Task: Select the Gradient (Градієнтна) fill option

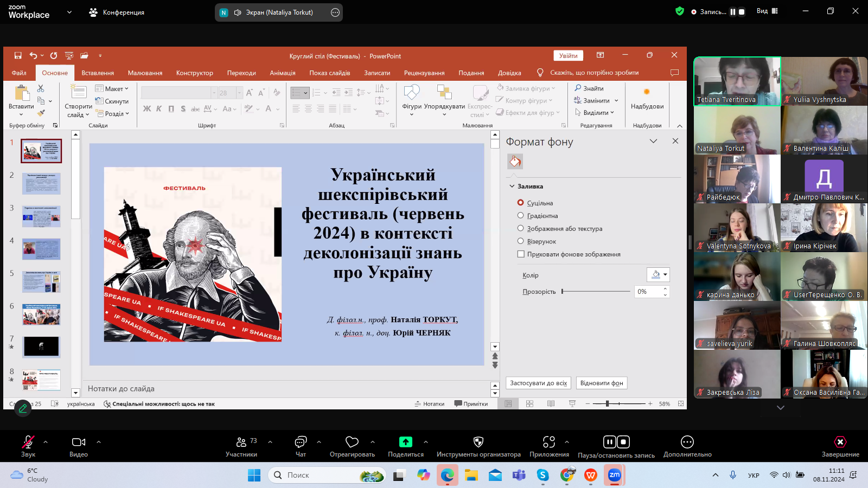Action: pos(521,216)
